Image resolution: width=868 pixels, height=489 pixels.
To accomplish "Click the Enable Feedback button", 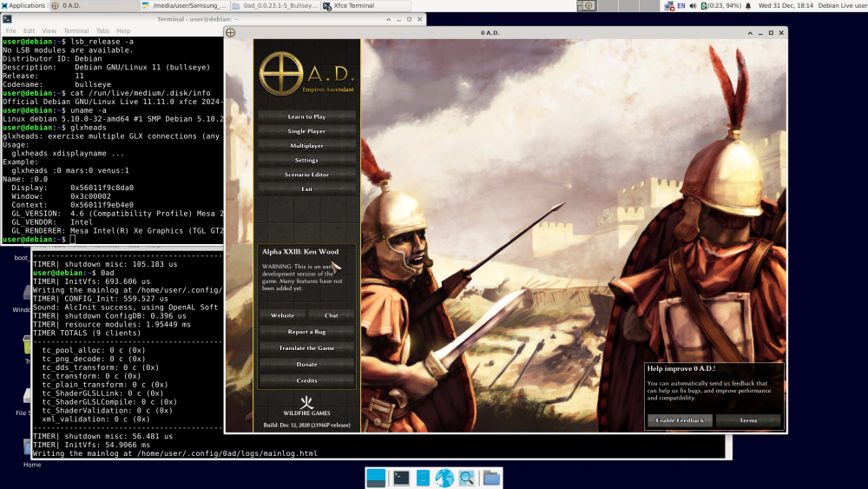I will (x=680, y=420).
